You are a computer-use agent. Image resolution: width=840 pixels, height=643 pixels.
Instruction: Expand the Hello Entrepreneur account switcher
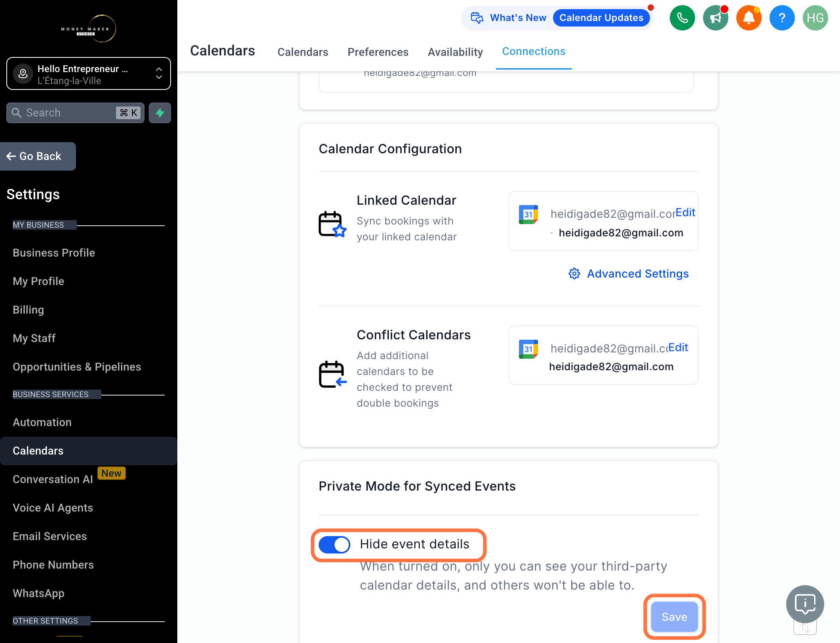tap(89, 74)
